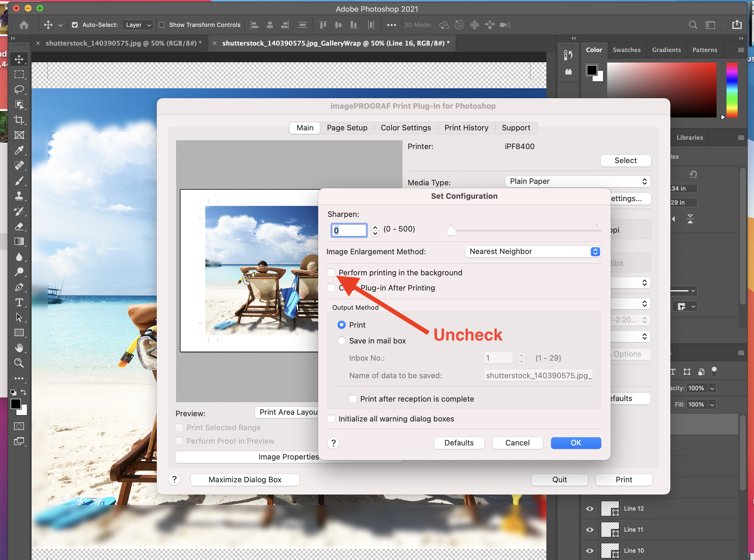Click the Sharpen value input field
Image resolution: width=754 pixels, height=560 pixels.
click(349, 231)
